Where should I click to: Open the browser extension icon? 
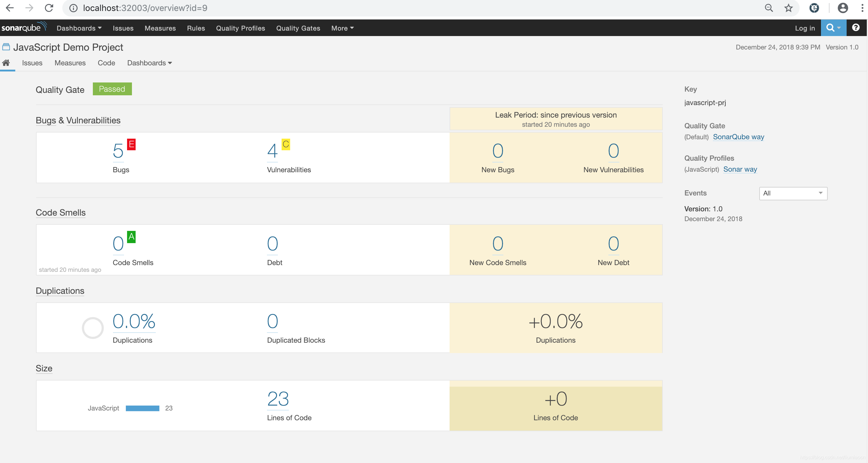tap(814, 8)
